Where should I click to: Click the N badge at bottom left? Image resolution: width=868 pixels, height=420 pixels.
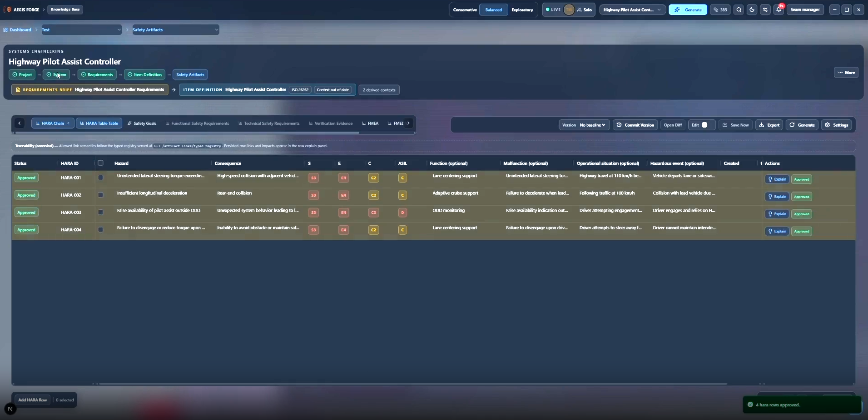point(10,409)
